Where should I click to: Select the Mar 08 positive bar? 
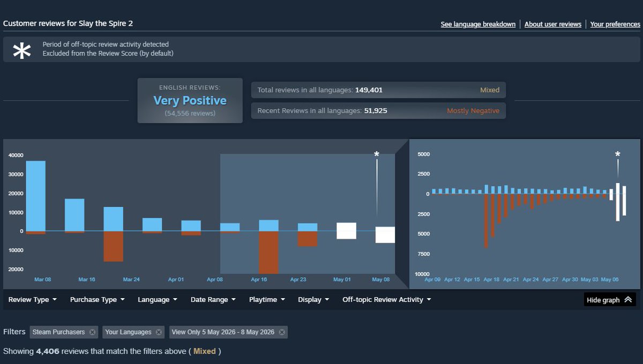point(35,196)
